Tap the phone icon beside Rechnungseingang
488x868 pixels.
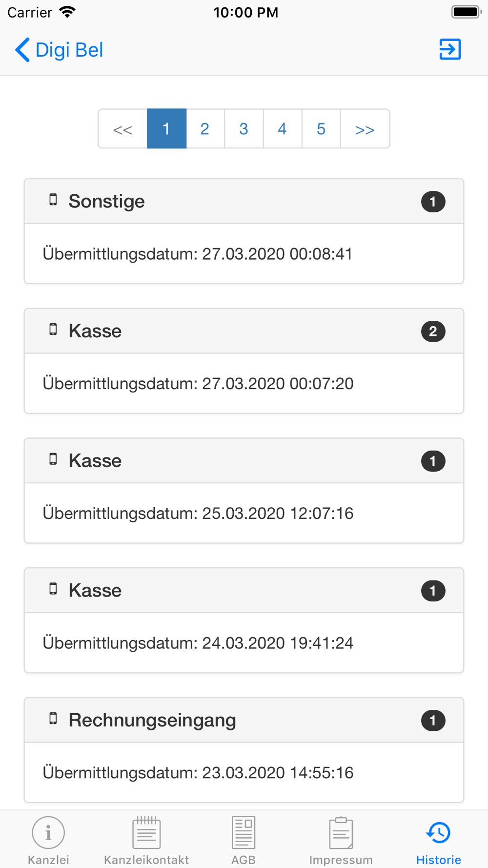click(x=53, y=719)
